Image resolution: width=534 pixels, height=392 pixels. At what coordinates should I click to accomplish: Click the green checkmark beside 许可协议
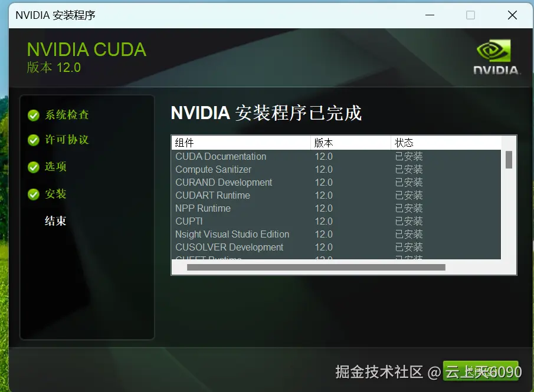click(34, 140)
